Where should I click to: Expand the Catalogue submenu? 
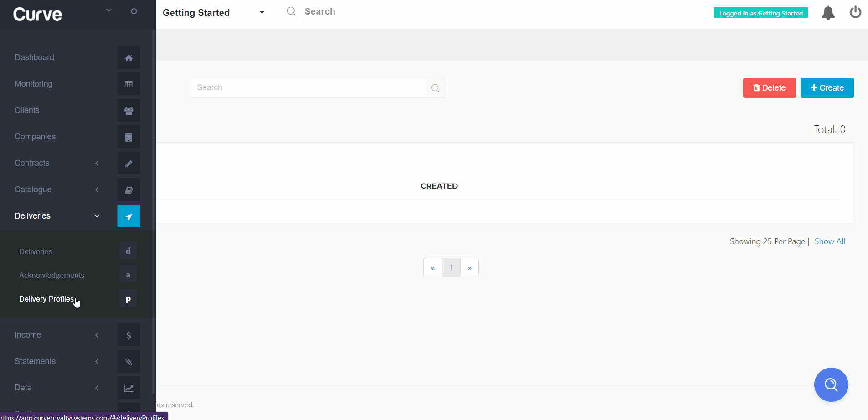(x=97, y=190)
